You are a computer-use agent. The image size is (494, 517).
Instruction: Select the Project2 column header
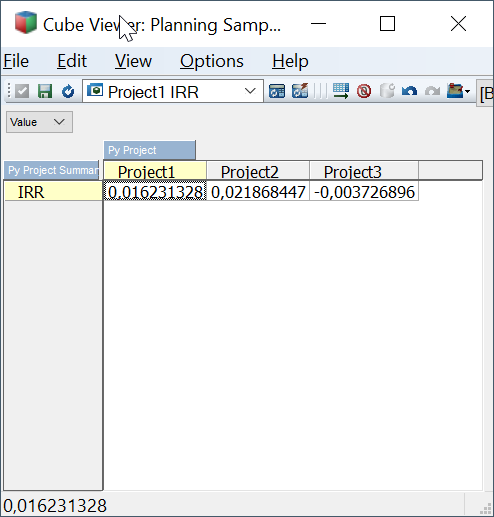(258, 171)
